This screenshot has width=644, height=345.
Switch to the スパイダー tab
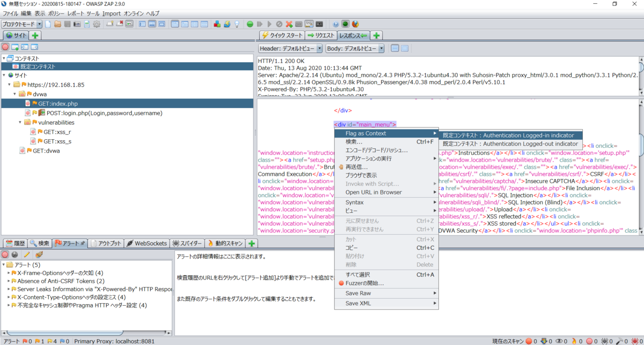[188, 243]
